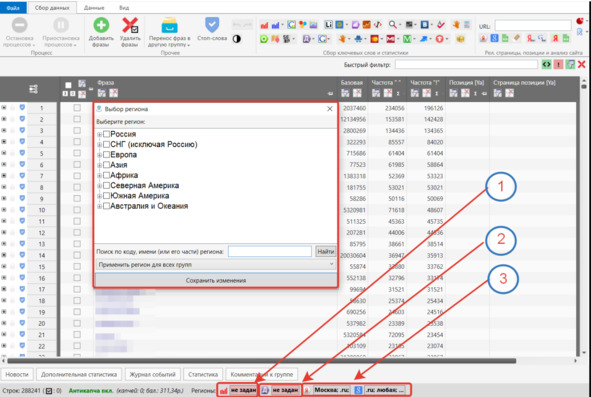Click the region search input field
Viewport: 591px width, 397px height.
click(x=270, y=251)
